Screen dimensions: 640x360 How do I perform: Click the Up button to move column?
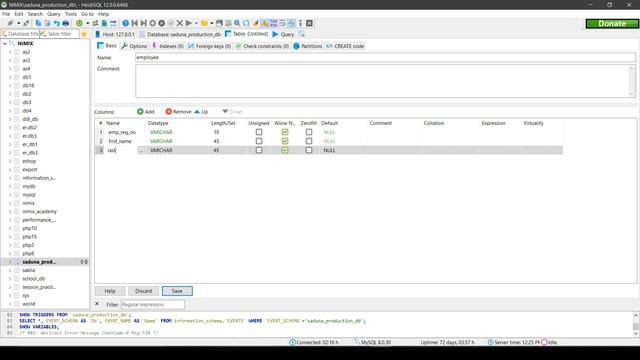pos(201,111)
